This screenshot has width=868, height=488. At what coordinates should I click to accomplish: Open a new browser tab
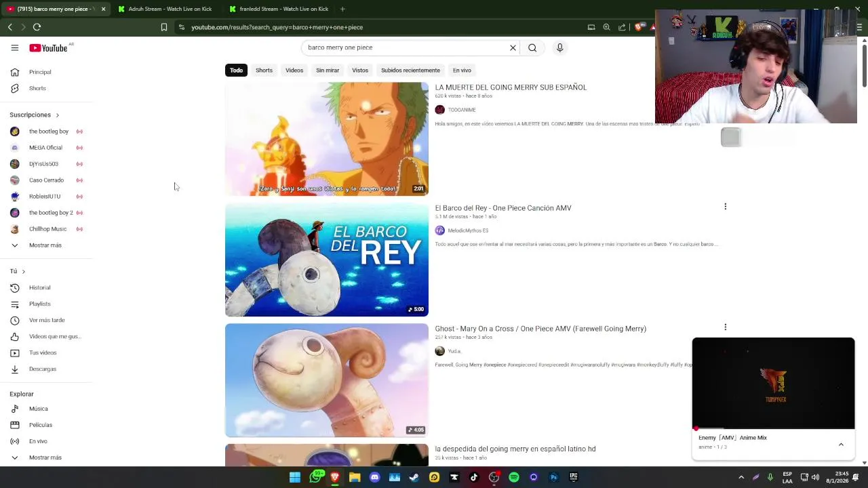coord(342,9)
